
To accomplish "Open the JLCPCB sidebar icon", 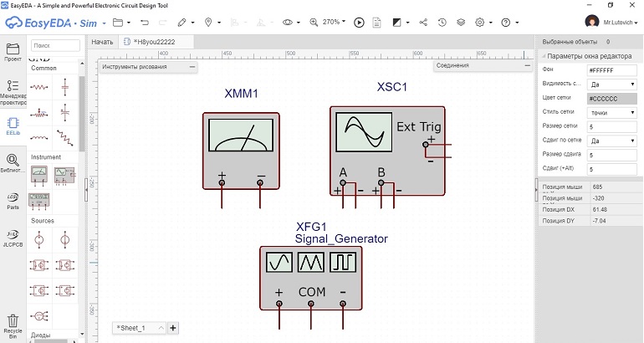I will [x=13, y=238].
